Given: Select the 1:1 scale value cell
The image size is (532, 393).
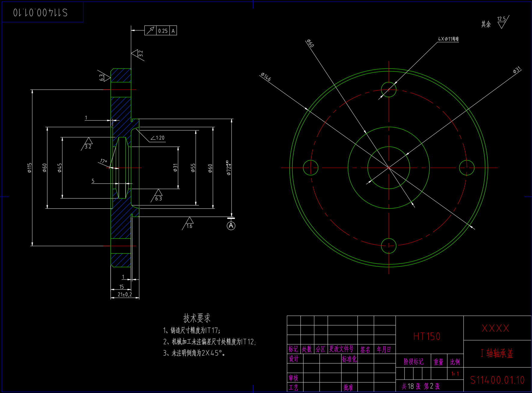Looking at the screenshot, I should tap(455, 374).
